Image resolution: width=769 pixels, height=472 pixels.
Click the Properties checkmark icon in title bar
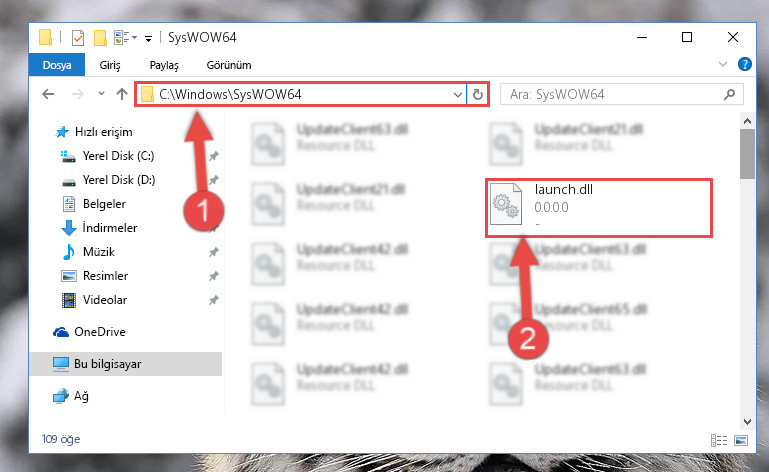coord(78,38)
